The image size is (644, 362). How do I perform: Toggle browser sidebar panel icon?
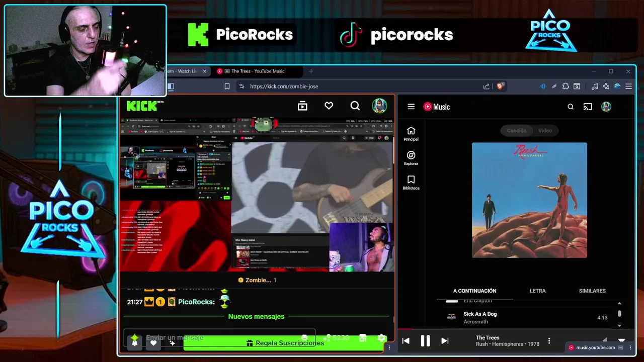pos(171,86)
